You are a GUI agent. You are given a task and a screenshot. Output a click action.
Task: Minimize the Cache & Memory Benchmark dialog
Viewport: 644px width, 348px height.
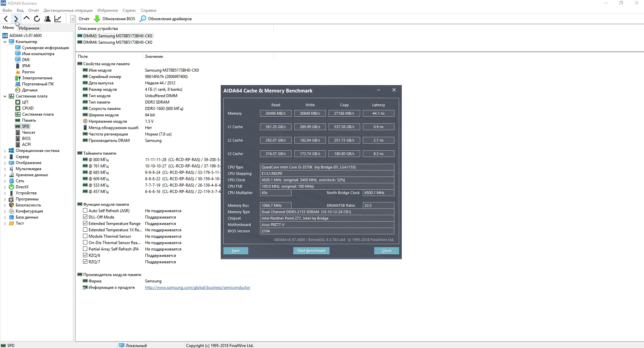coord(379,90)
